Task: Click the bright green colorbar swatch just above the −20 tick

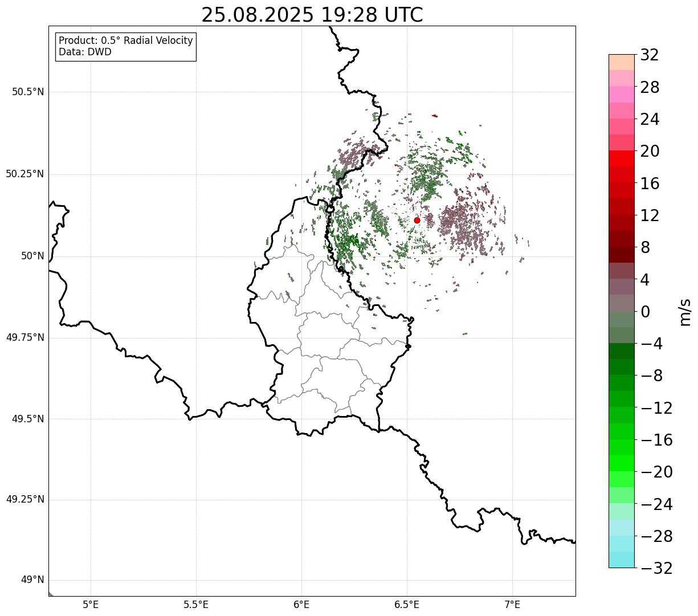Action: pyautogui.click(x=622, y=463)
